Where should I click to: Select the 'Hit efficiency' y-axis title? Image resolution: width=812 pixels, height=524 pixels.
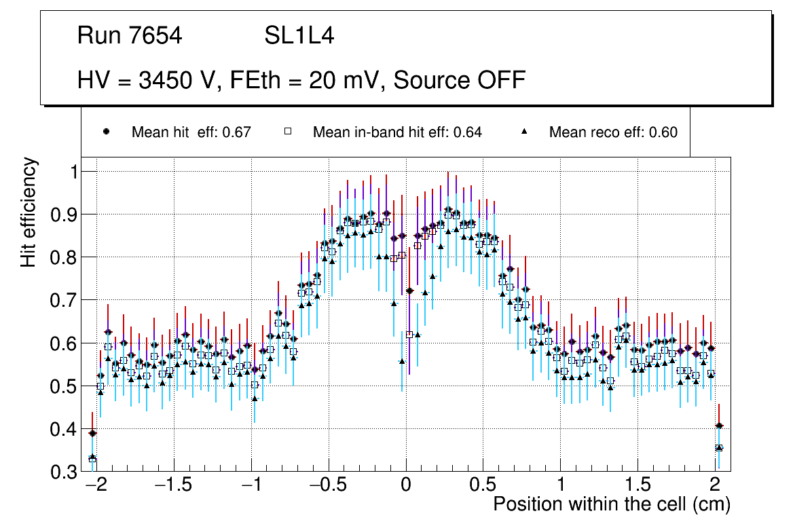coord(29,212)
